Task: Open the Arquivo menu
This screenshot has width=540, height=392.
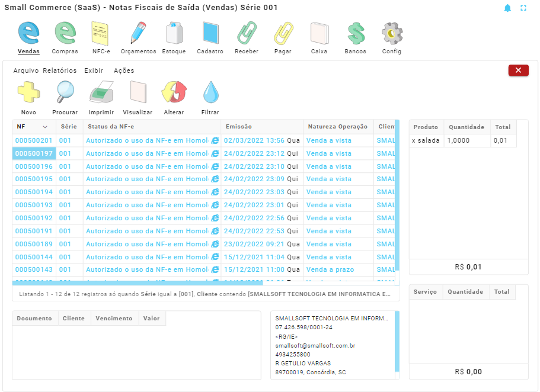Action: click(x=25, y=70)
